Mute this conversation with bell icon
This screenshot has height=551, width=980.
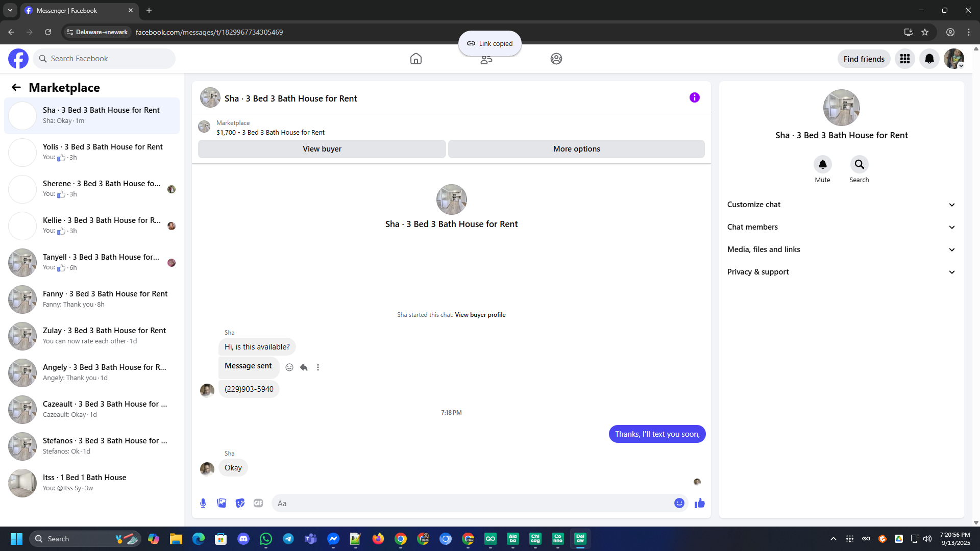pyautogui.click(x=822, y=164)
